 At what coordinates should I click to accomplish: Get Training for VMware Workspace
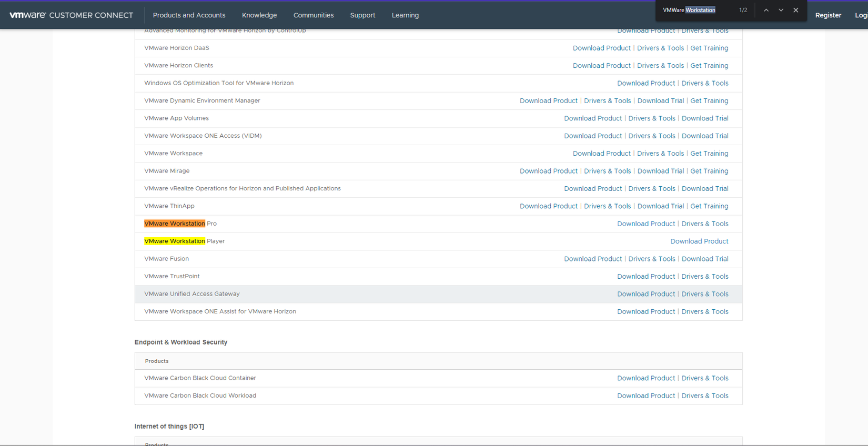709,154
